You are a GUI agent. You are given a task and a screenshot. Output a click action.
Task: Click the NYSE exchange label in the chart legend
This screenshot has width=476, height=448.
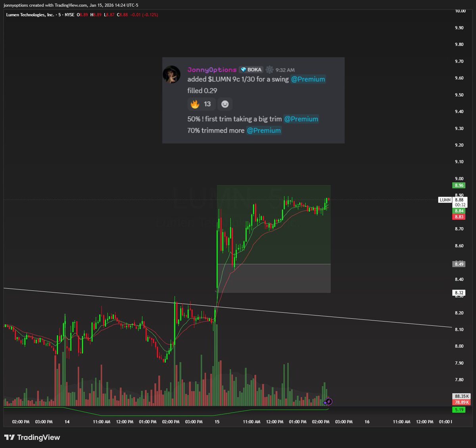tap(69, 15)
